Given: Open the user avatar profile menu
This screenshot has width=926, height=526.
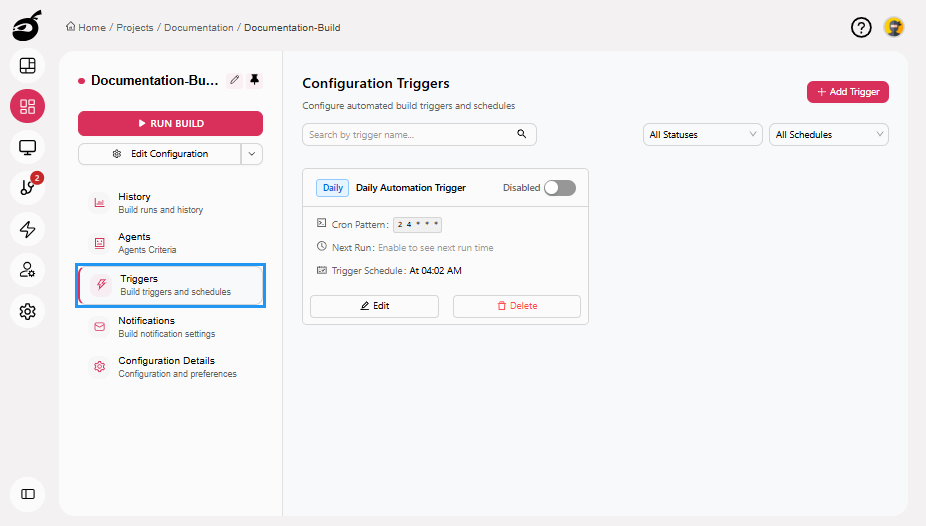Looking at the screenshot, I should (x=894, y=28).
